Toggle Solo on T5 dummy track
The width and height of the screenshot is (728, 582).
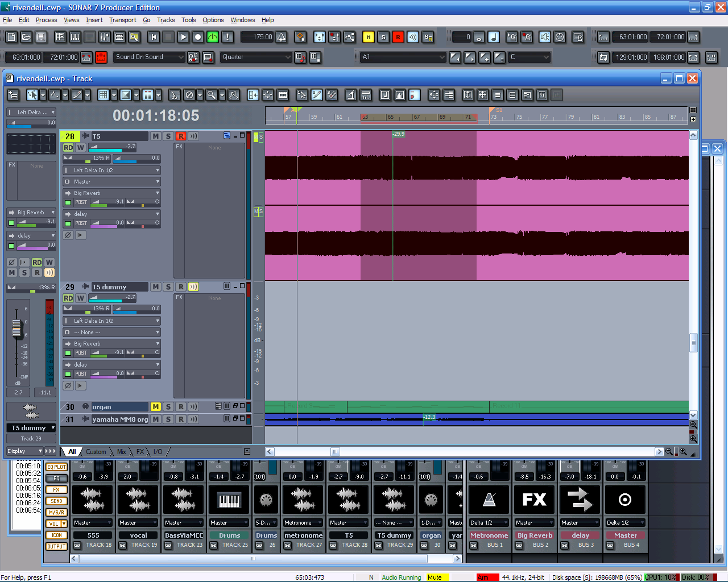tap(168, 287)
